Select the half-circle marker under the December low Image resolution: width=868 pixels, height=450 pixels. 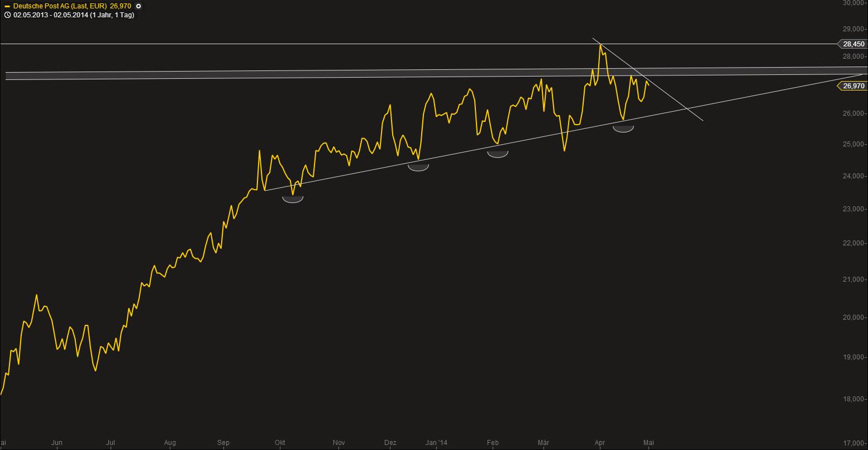[418, 167]
